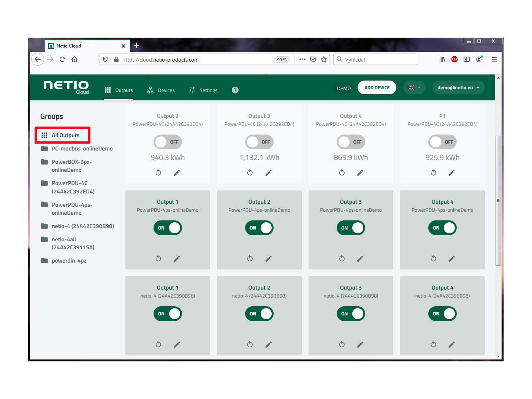Restart Output 4 of PowerPDU-4C

click(342, 173)
